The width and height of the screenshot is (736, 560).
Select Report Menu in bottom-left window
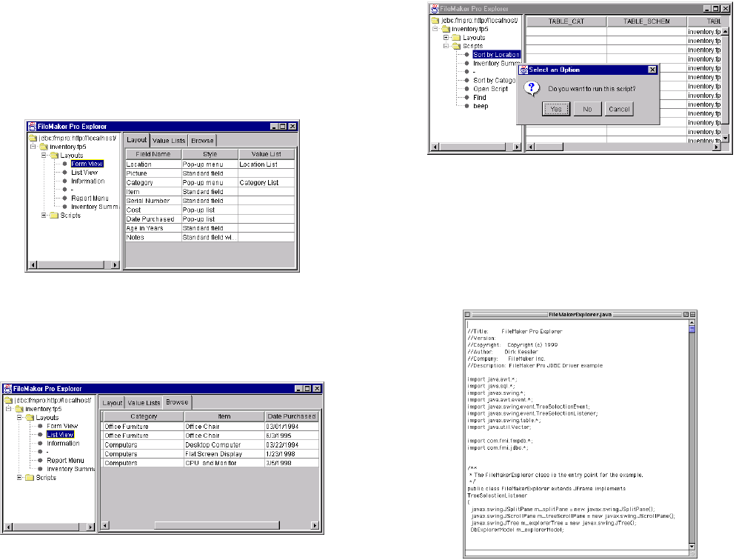pyautogui.click(x=65, y=461)
